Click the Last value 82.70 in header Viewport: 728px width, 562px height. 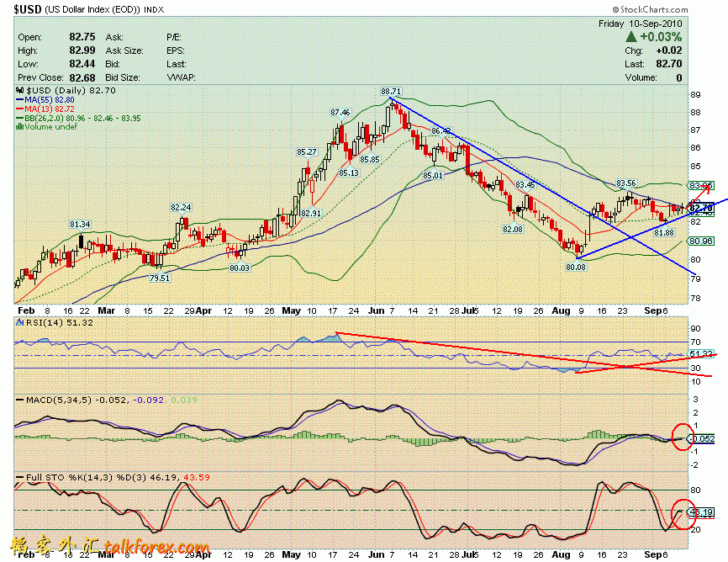click(x=669, y=64)
